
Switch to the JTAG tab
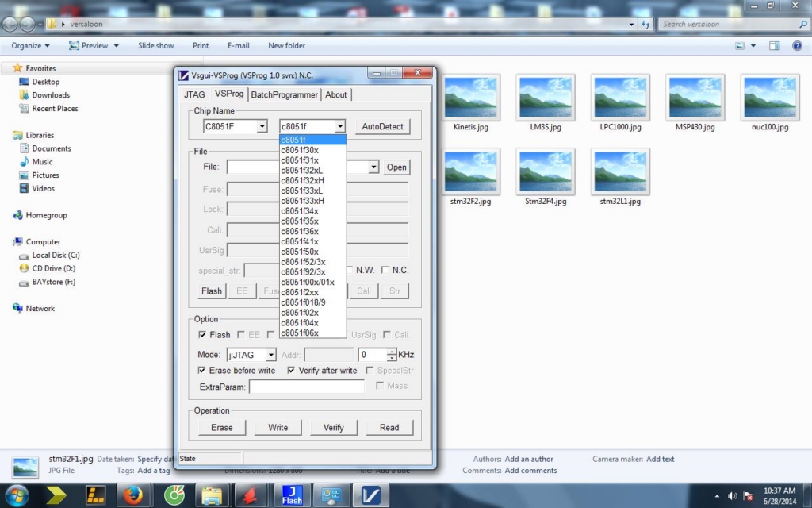click(x=194, y=94)
